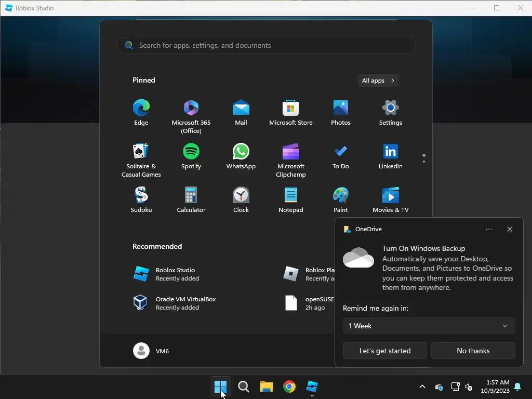Launch Microsoft 365 (Office) app
This screenshot has height=399, width=532.
click(191, 117)
